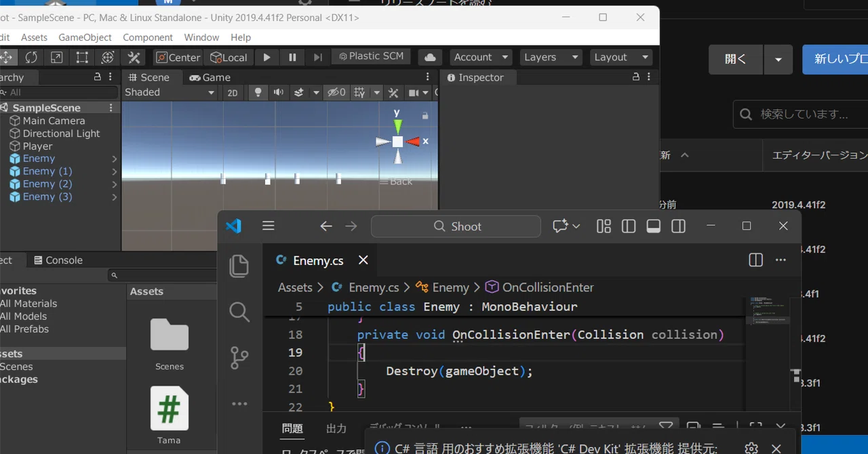Toggle scene lighting bulb icon
The width and height of the screenshot is (868, 454).
258,93
